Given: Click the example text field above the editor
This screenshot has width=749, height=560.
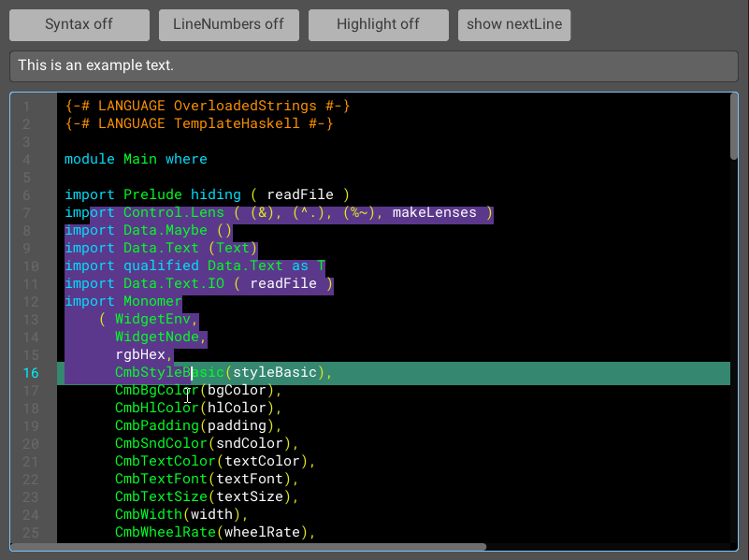Looking at the screenshot, I should tap(374, 66).
